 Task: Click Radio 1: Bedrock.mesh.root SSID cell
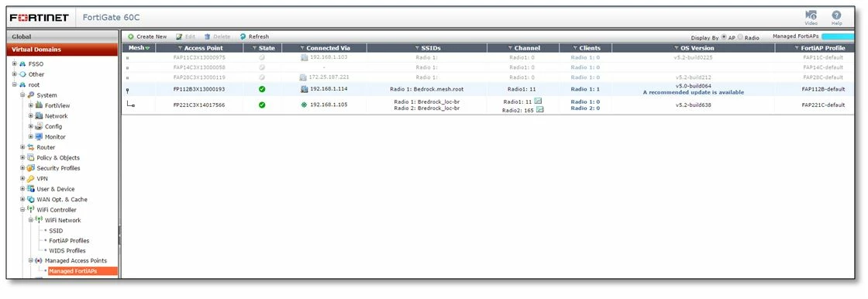tap(427, 89)
